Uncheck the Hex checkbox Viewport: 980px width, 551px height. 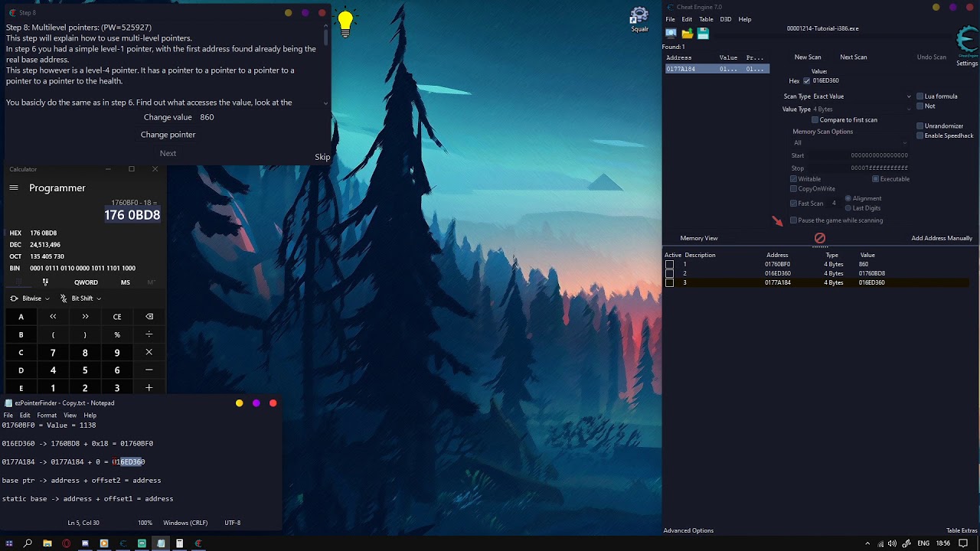(806, 80)
